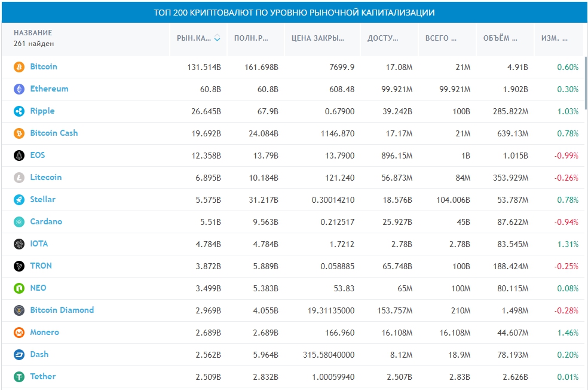
Task: Click the Dash blue logo icon
Action: tap(19, 355)
